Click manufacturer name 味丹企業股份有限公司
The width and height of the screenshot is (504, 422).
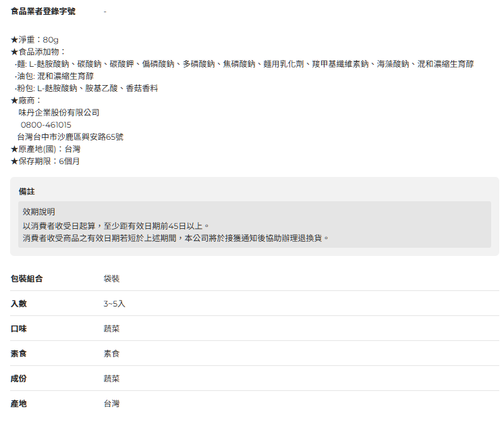click(x=59, y=113)
